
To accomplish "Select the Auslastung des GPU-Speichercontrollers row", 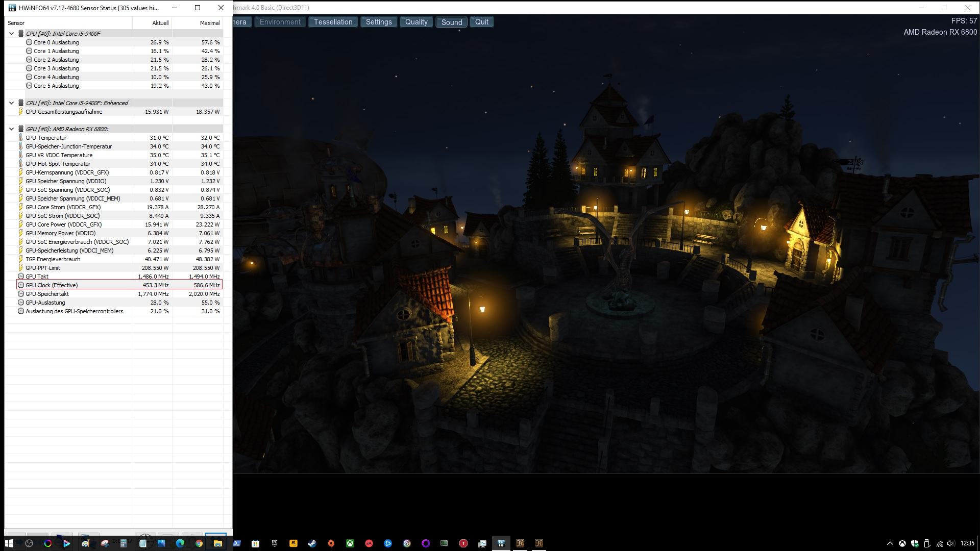I will [x=119, y=311].
